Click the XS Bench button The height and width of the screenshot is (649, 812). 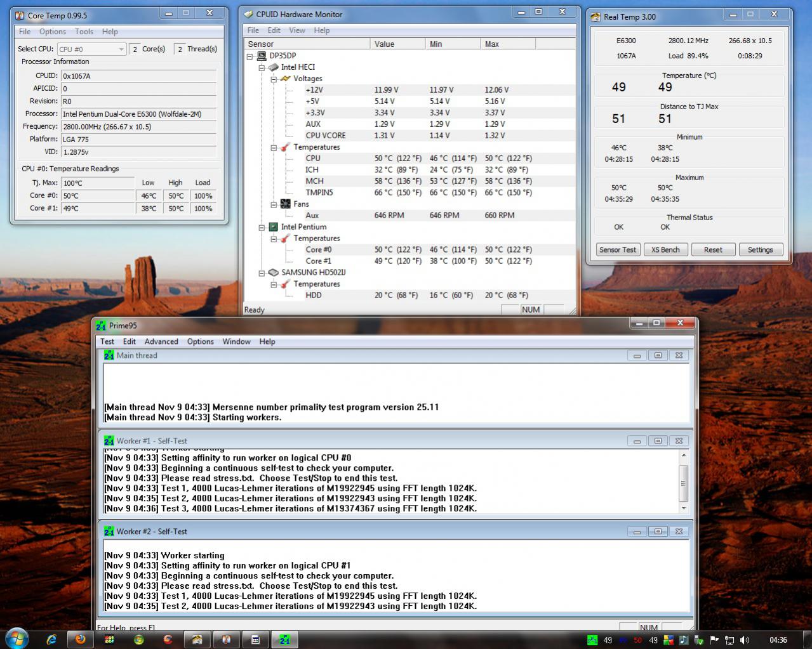(665, 249)
